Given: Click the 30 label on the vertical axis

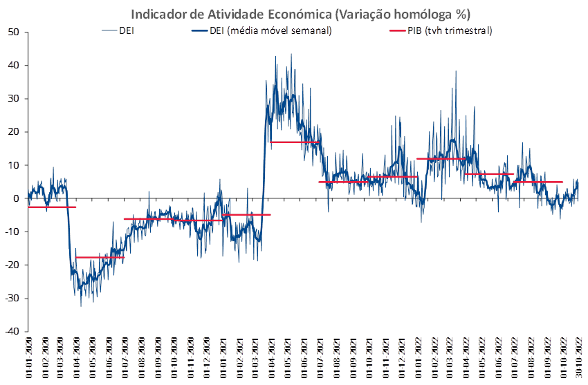Looking at the screenshot, I should [13, 99].
